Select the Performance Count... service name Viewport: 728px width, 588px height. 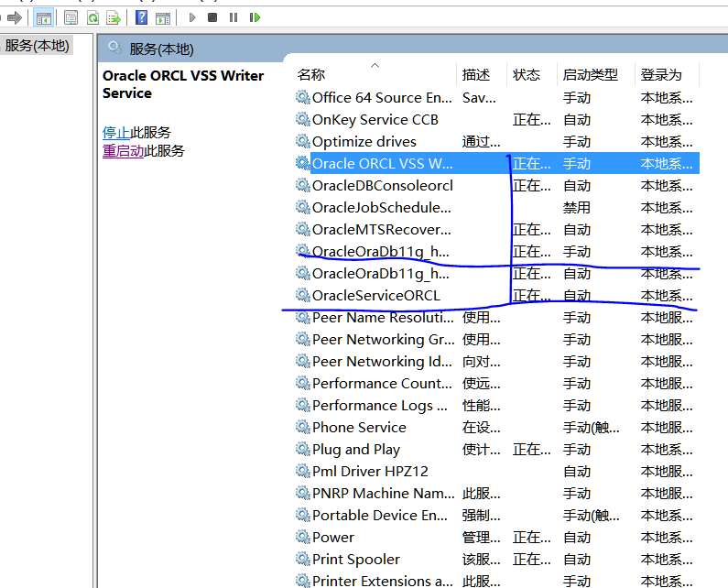point(382,384)
